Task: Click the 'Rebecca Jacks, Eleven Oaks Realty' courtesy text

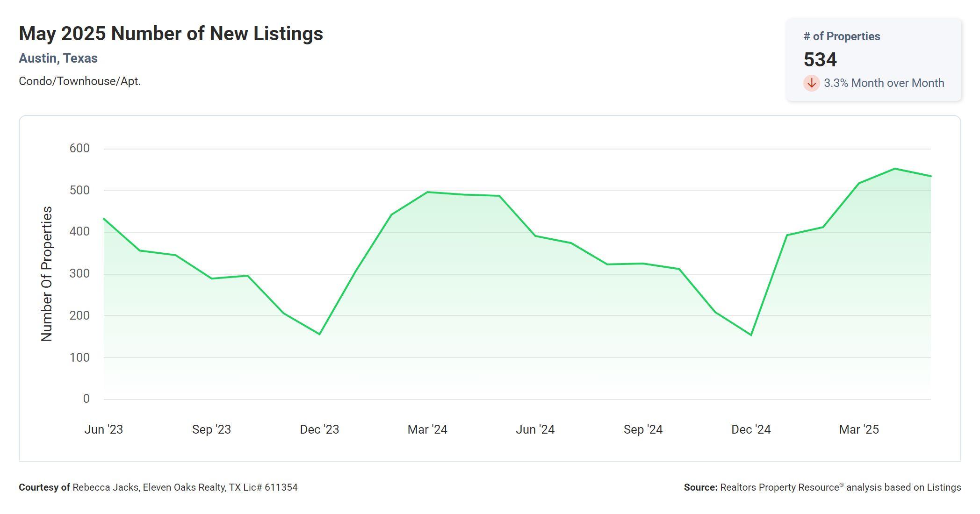Action: click(149, 487)
